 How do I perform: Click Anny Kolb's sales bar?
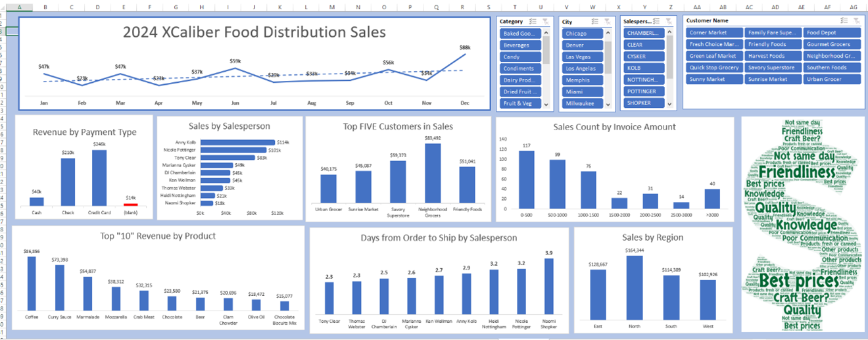(237, 142)
